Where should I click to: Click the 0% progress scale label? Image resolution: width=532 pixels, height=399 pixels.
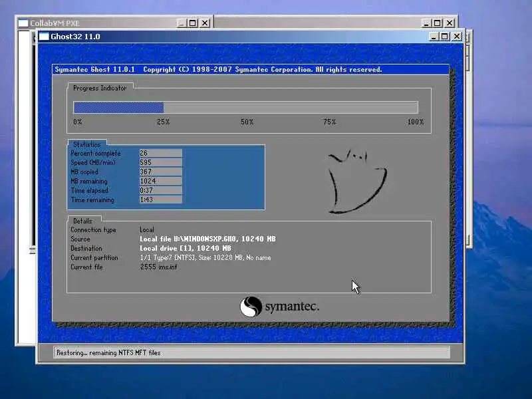[78, 122]
